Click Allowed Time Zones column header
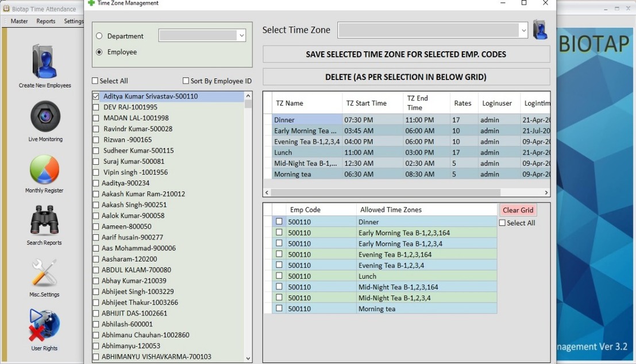Viewport: 636px width, 364px height. [427, 210]
